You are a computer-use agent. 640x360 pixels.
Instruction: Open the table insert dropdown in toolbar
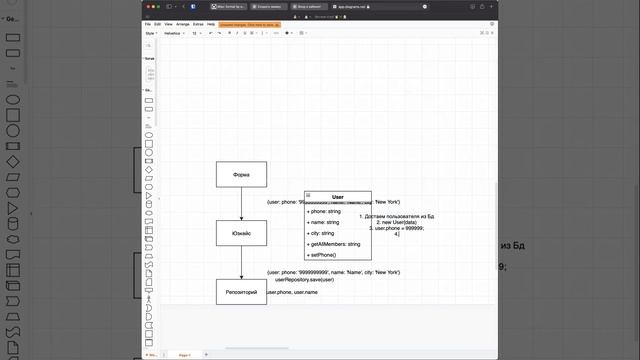303,33
